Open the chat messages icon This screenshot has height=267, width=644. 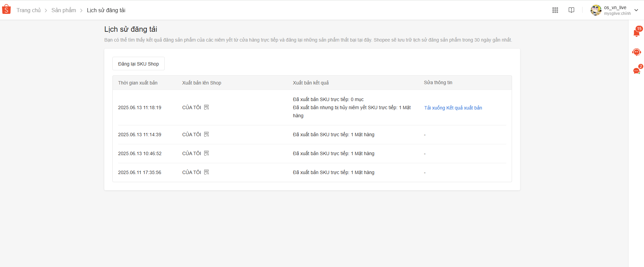637,71
